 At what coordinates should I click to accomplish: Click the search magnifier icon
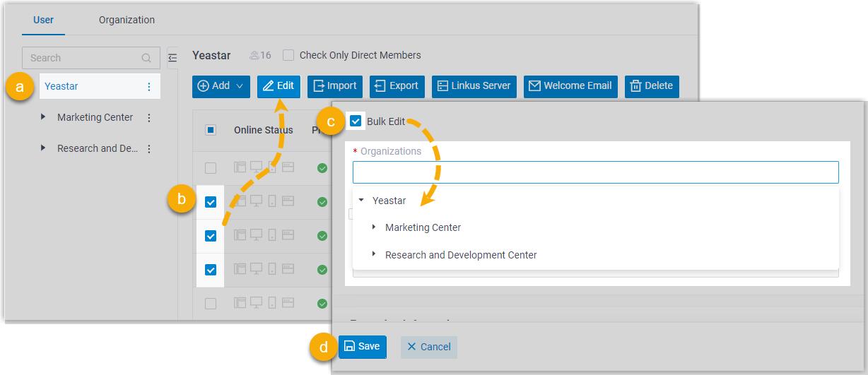146,58
